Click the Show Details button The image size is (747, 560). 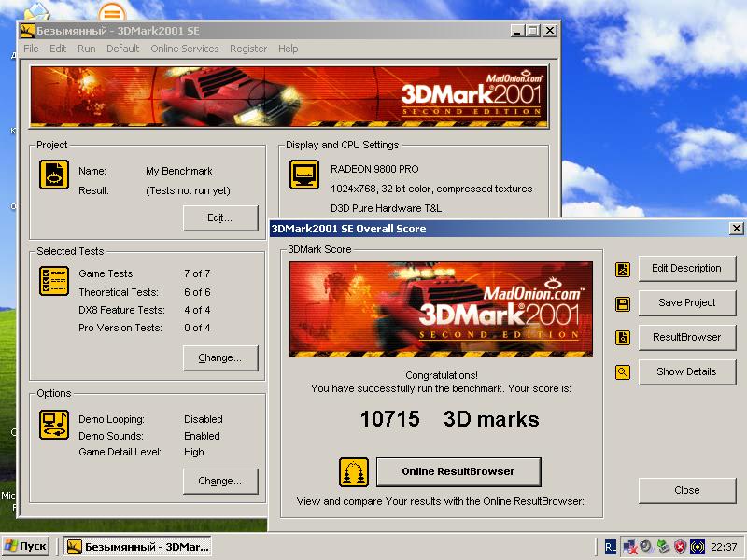coord(687,371)
